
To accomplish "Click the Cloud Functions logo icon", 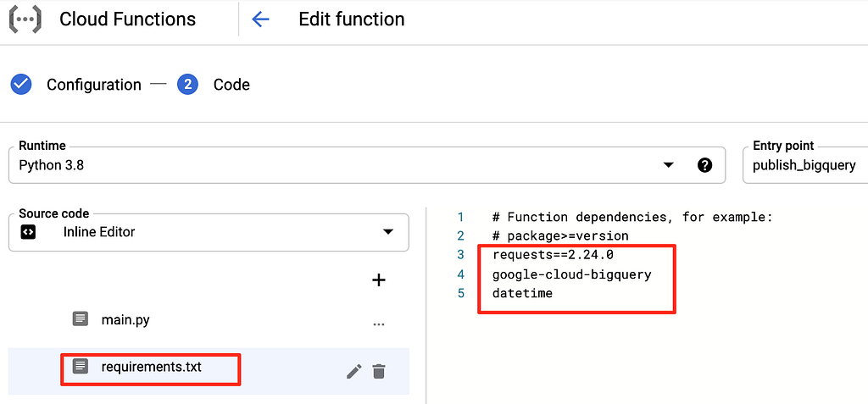I will click(25, 19).
